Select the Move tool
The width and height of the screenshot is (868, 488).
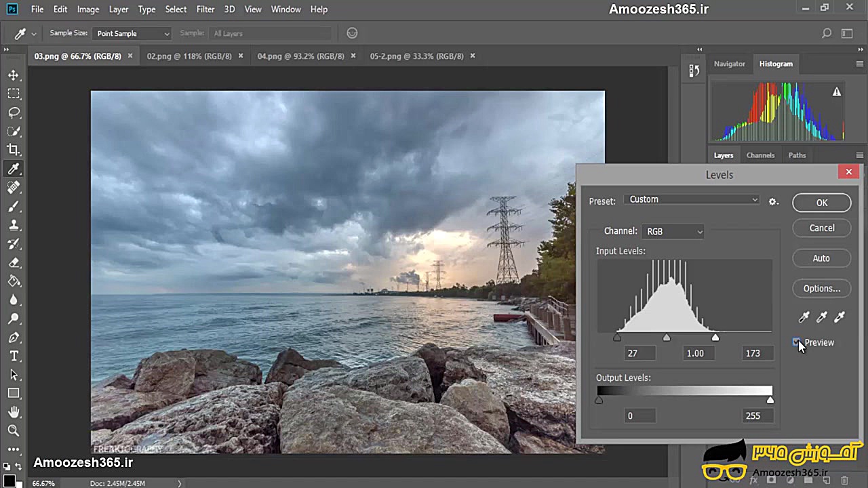click(14, 75)
